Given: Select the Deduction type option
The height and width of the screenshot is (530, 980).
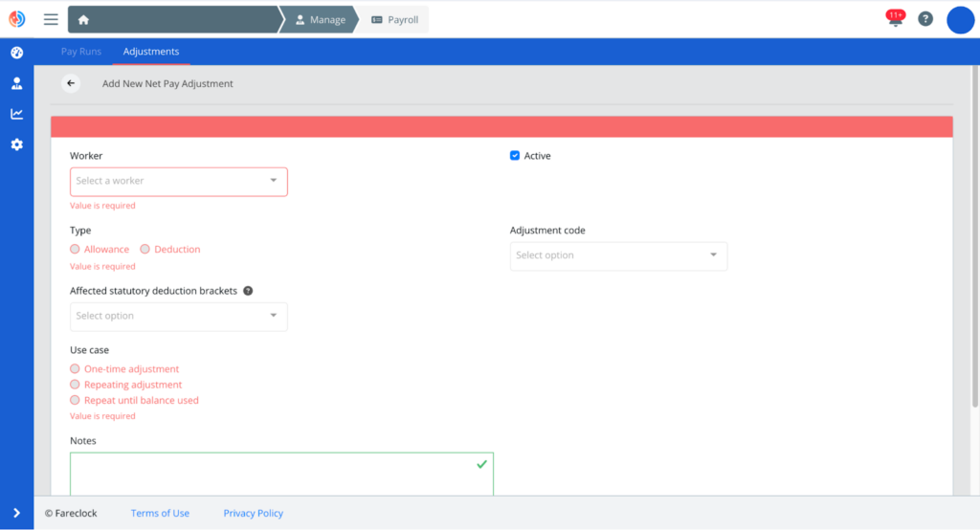Looking at the screenshot, I should pos(145,250).
